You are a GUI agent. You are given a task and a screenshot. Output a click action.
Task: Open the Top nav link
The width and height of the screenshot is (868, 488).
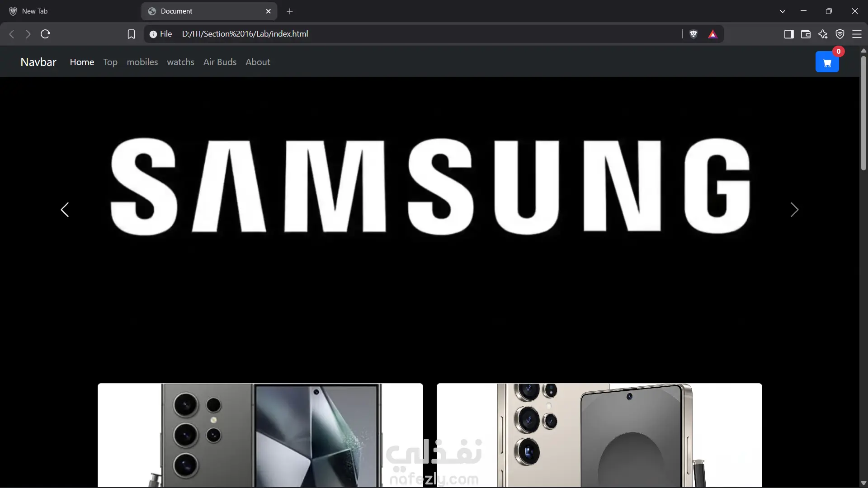tap(110, 62)
